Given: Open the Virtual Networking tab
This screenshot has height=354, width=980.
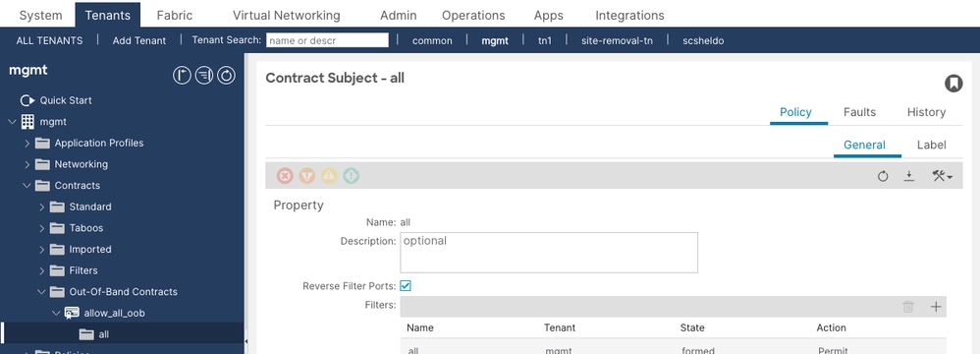Looking at the screenshot, I should point(287,15).
